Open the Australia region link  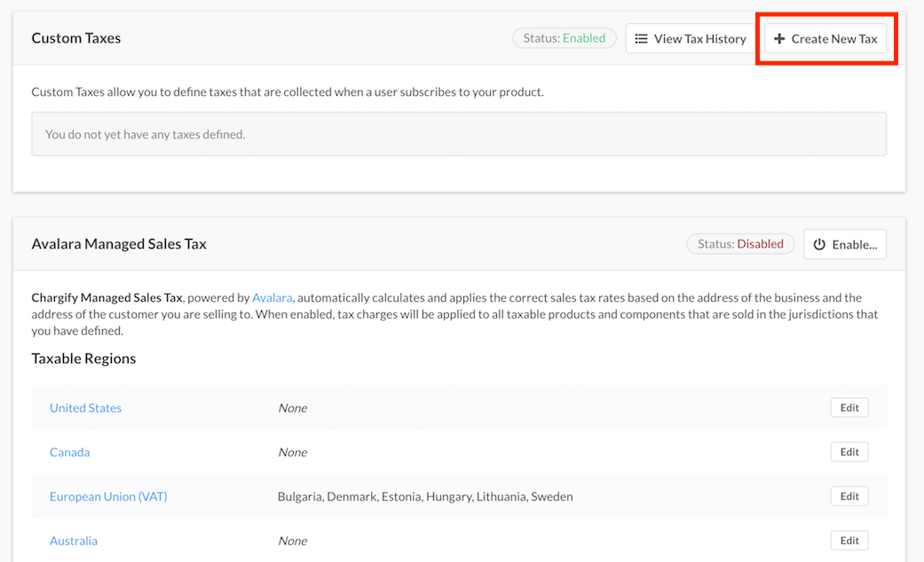click(x=74, y=541)
